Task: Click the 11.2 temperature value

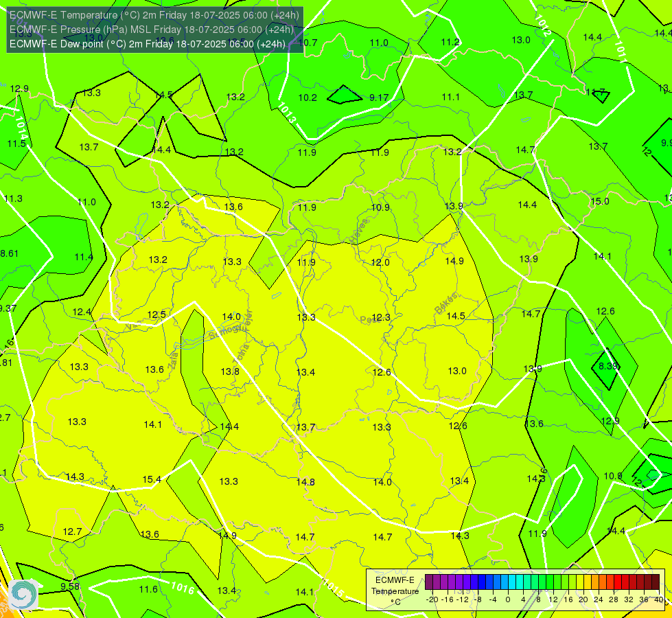Action: click(450, 42)
